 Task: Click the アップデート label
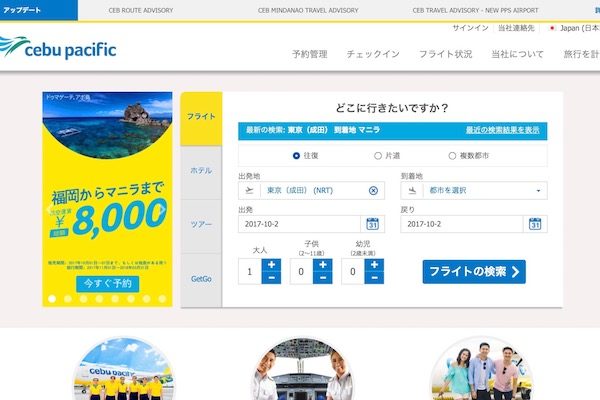pyautogui.click(x=22, y=10)
